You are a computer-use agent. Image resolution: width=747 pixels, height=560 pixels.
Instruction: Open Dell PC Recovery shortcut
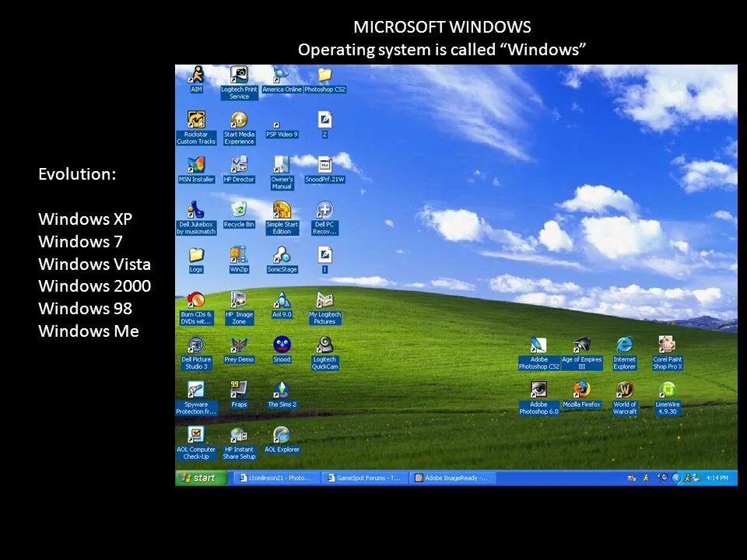pos(325,218)
